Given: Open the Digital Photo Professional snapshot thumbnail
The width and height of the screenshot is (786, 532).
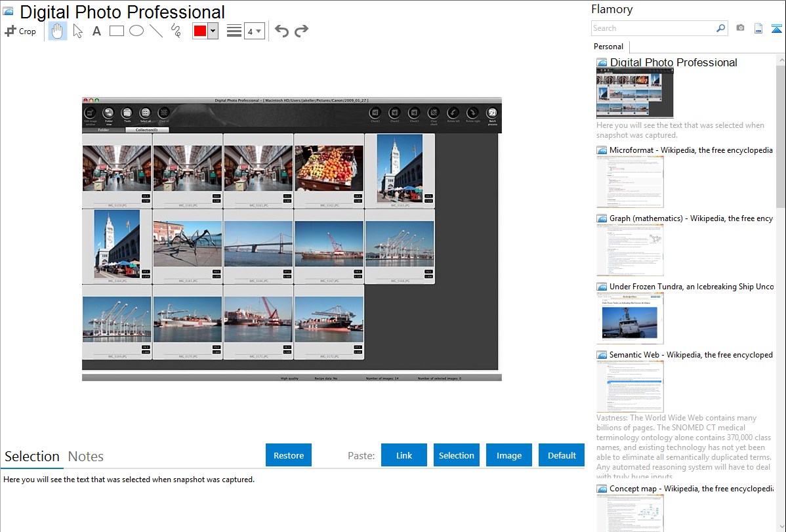Looking at the screenshot, I should coord(634,94).
